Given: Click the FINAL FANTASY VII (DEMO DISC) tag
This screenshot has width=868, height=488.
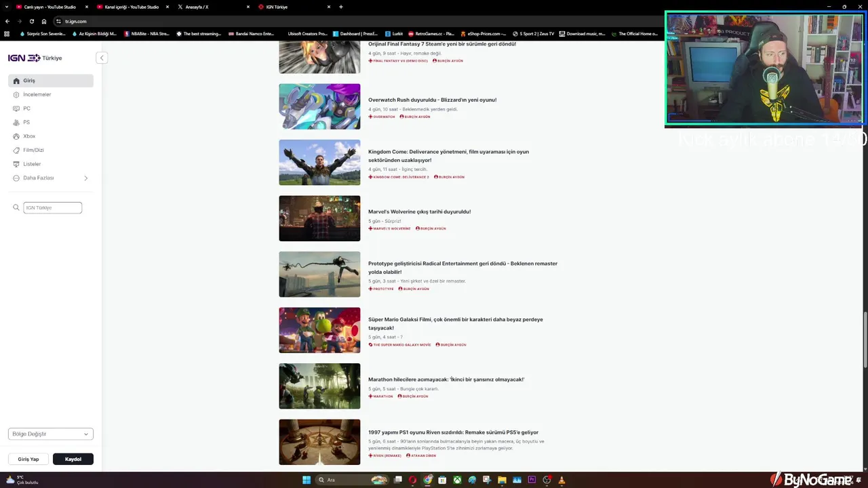Looking at the screenshot, I should pos(398,61).
